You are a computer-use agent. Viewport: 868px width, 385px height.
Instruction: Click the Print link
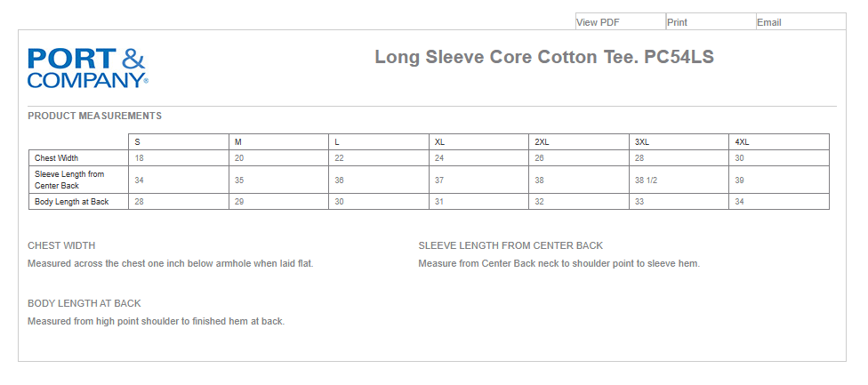pos(677,22)
